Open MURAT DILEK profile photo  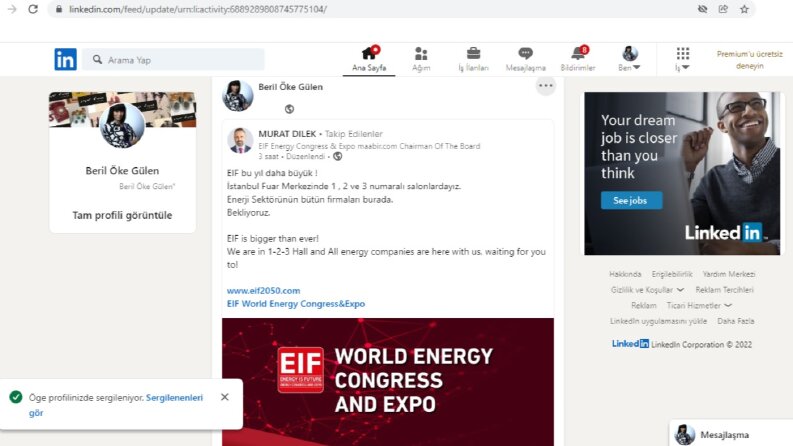240,140
